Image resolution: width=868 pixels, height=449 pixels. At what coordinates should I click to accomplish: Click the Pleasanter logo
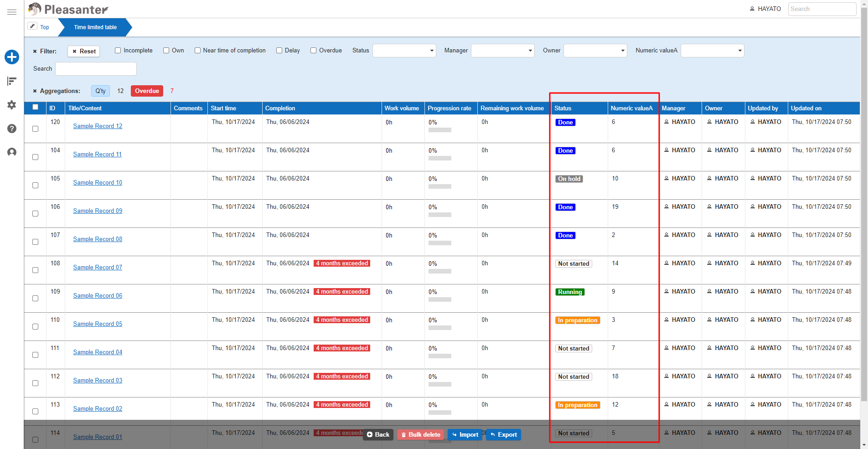pyautogui.click(x=68, y=9)
